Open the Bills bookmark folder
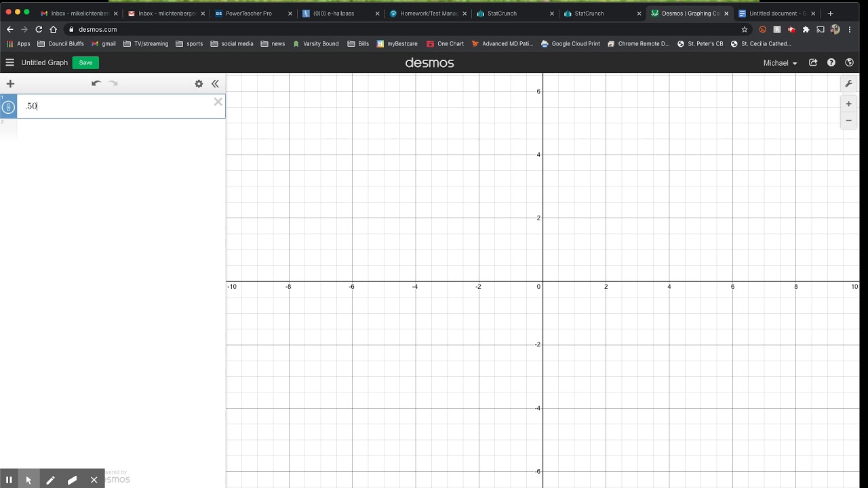 tap(358, 44)
